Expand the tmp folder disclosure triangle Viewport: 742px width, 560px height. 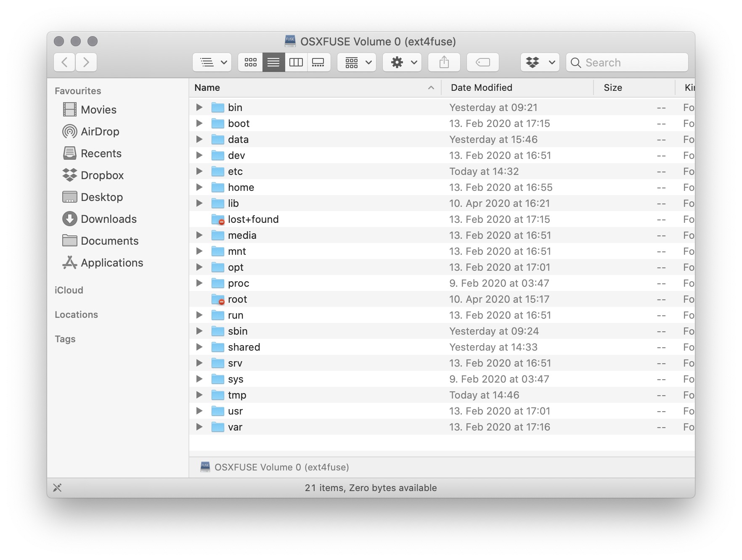(x=199, y=395)
